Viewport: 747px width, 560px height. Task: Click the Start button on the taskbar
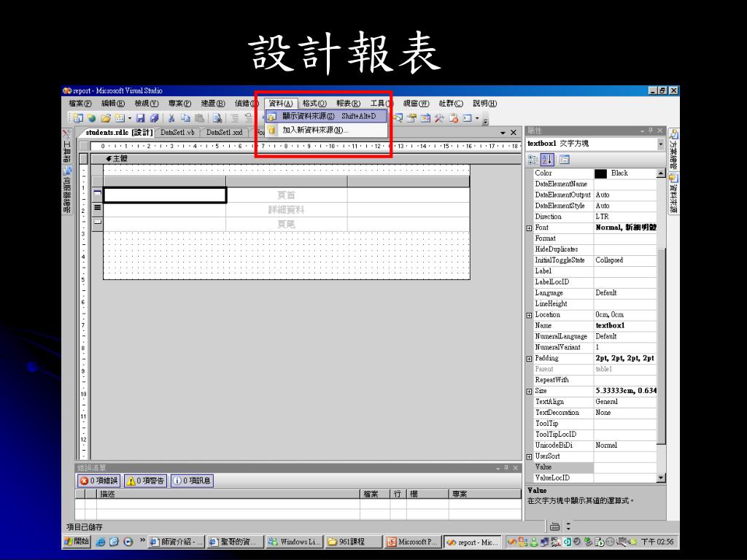tap(77, 542)
